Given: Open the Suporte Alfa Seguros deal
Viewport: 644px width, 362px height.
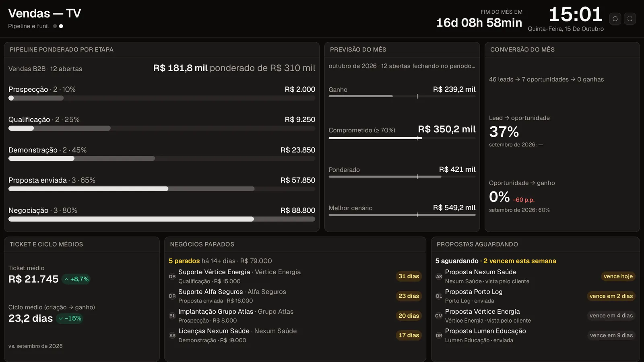Looking at the screenshot, I should click(x=295, y=296).
